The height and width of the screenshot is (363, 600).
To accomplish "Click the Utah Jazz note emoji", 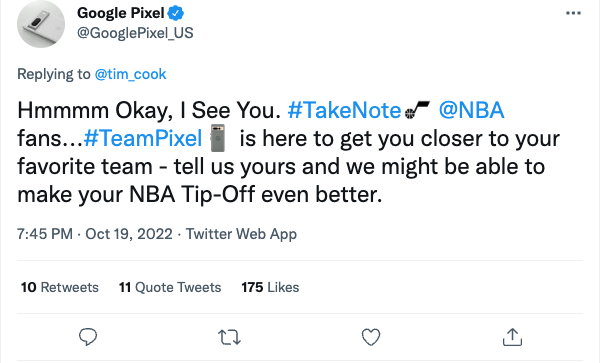I will click(417, 110).
